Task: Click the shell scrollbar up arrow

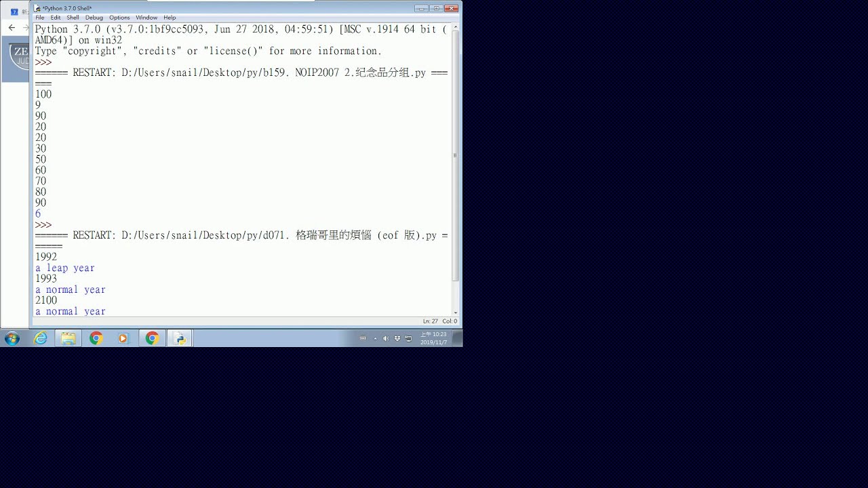Action: pos(456,26)
